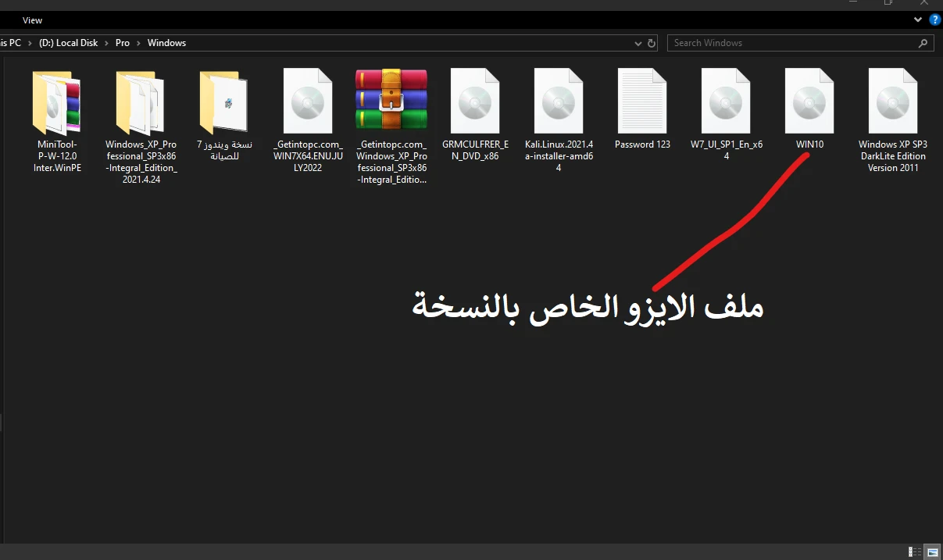Viewport: 943px width, 560px height.
Task: Switch to large thumbnails view
Action: pos(933,551)
